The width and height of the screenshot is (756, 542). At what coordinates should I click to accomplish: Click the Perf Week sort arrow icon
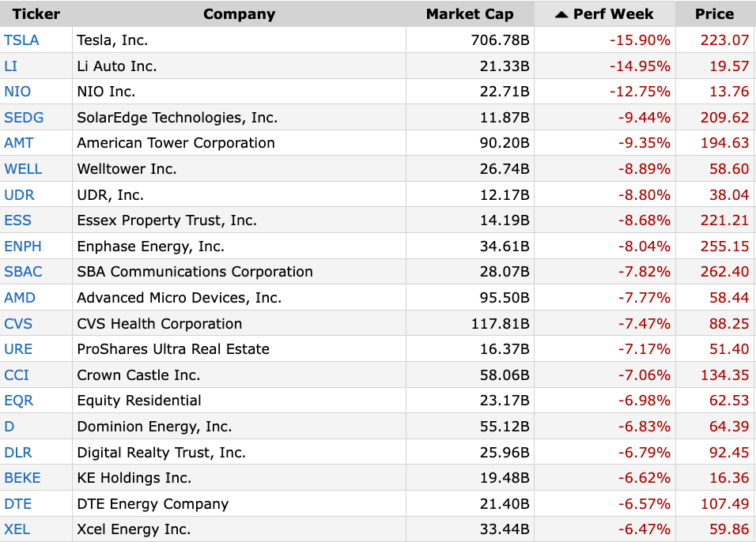561,14
